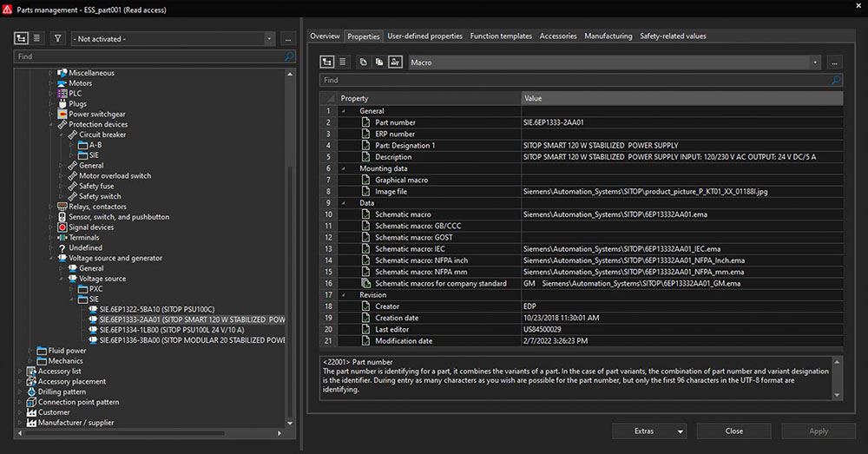Screen dimensions: 868x454
Task: Select the Accessory list icon
Action: pos(31,372)
